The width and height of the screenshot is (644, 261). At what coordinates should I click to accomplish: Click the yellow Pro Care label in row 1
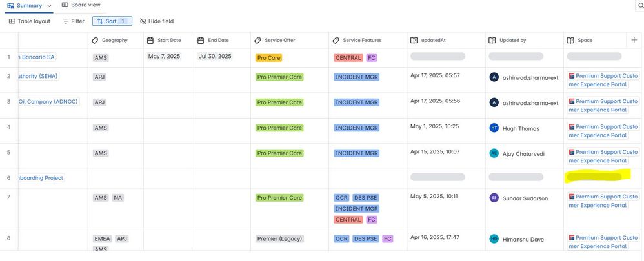268,58
